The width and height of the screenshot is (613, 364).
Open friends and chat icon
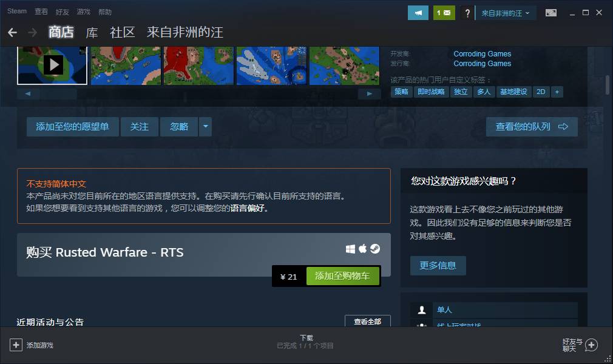point(591,345)
